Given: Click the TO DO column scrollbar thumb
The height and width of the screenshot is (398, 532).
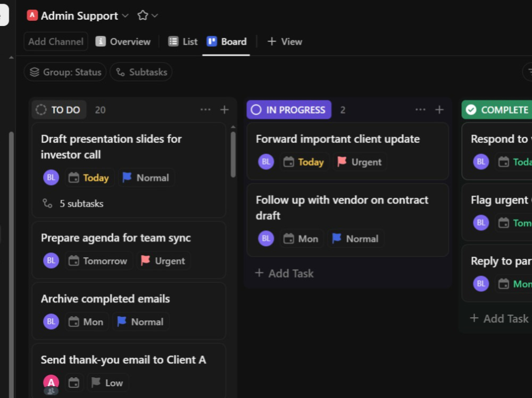Looking at the screenshot, I should pos(233,154).
